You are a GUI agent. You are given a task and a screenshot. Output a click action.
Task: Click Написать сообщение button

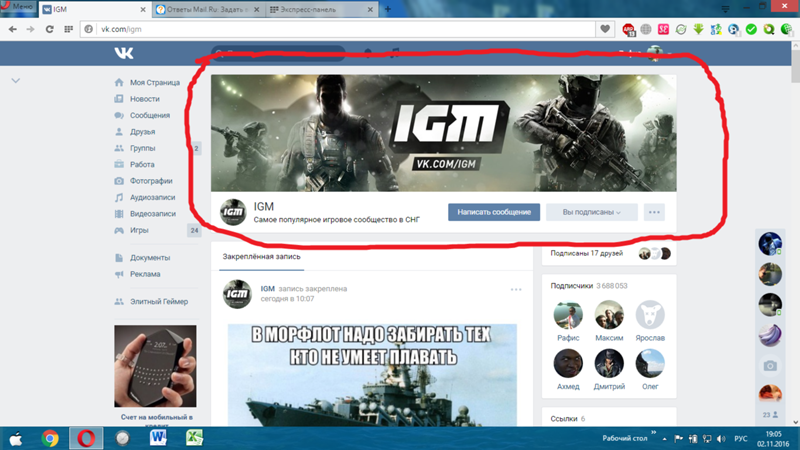pyautogui.click(x=494, y=212)
